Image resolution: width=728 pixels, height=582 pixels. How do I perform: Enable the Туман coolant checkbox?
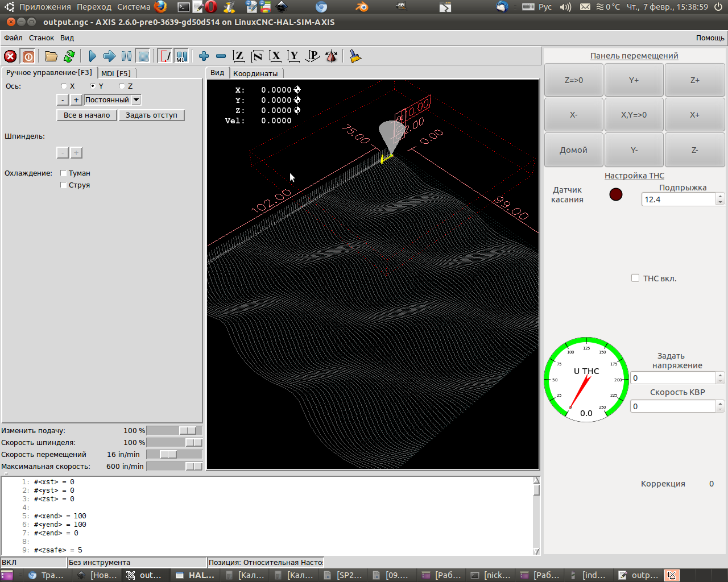pyautogui.click(x=64, y=173)
